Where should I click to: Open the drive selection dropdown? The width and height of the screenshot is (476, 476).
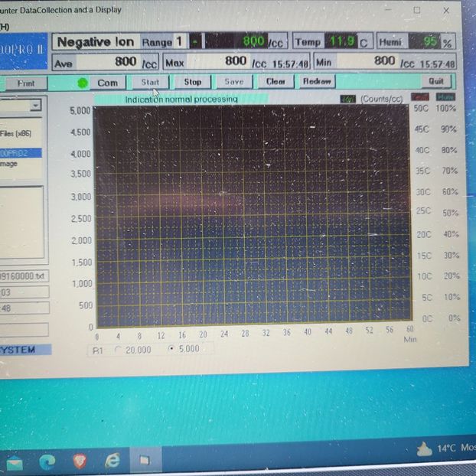[36, 105]
